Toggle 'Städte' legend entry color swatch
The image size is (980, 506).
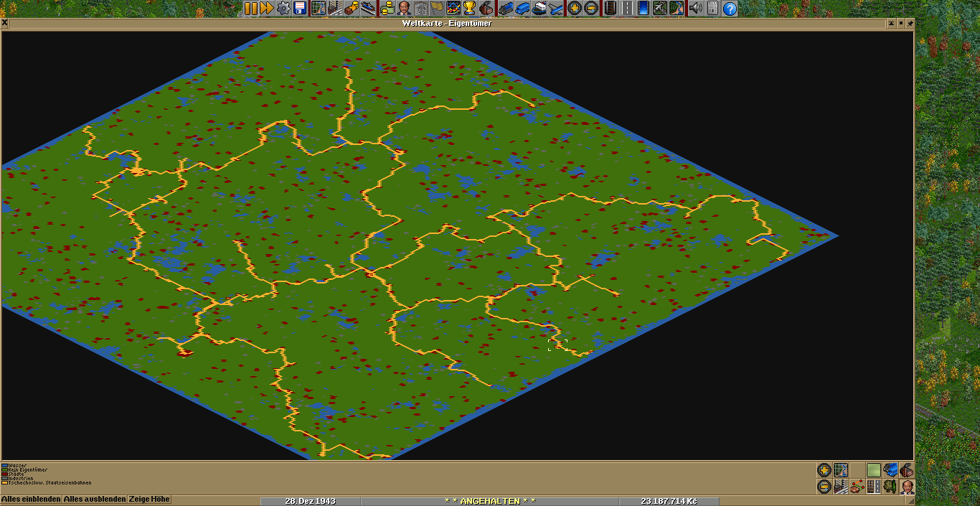[4, 474]
